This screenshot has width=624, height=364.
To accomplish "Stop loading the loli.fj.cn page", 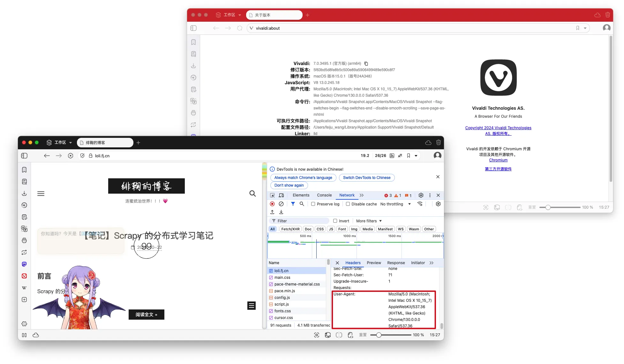I will 71,156.
